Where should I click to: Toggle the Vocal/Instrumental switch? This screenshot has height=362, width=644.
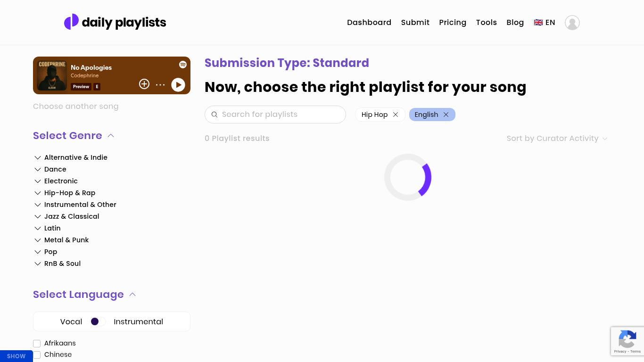[98, 321]
